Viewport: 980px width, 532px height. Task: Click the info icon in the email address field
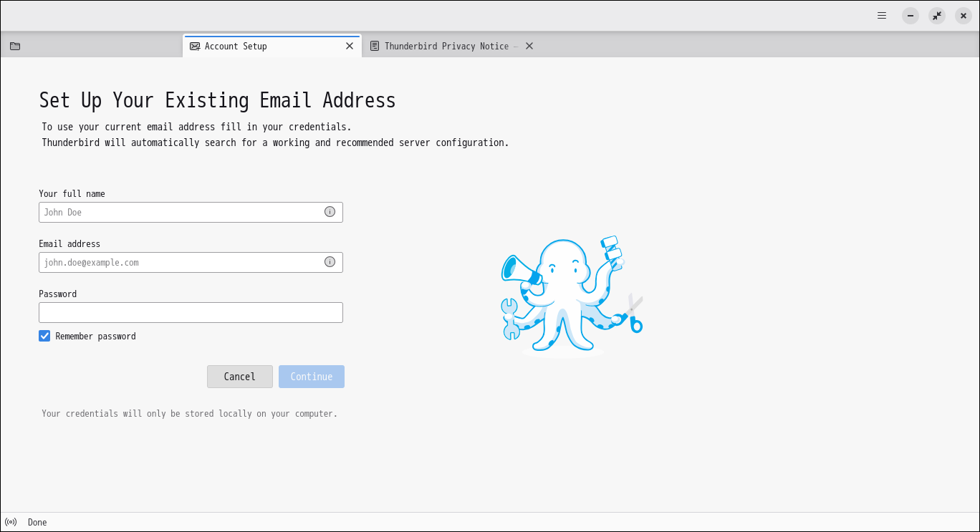tap(330, 262)
